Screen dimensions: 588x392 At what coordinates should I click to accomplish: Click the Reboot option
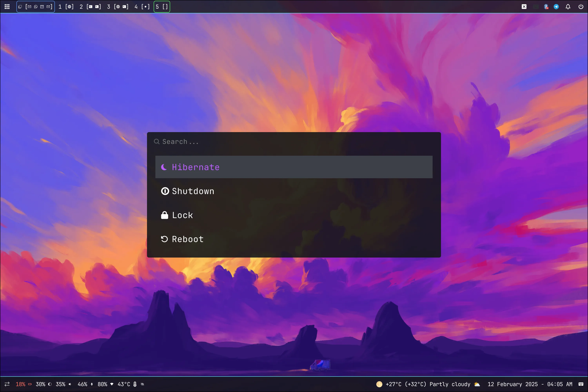[188, 239]
